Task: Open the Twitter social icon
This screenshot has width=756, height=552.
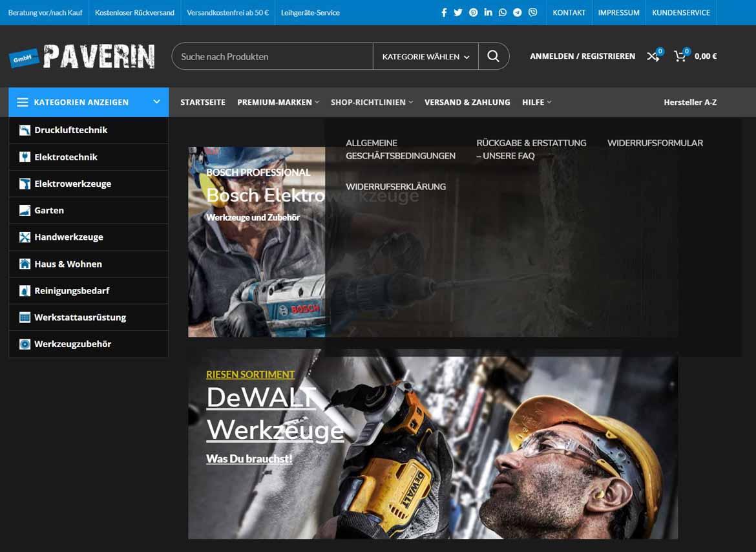Action: [458, 12]
